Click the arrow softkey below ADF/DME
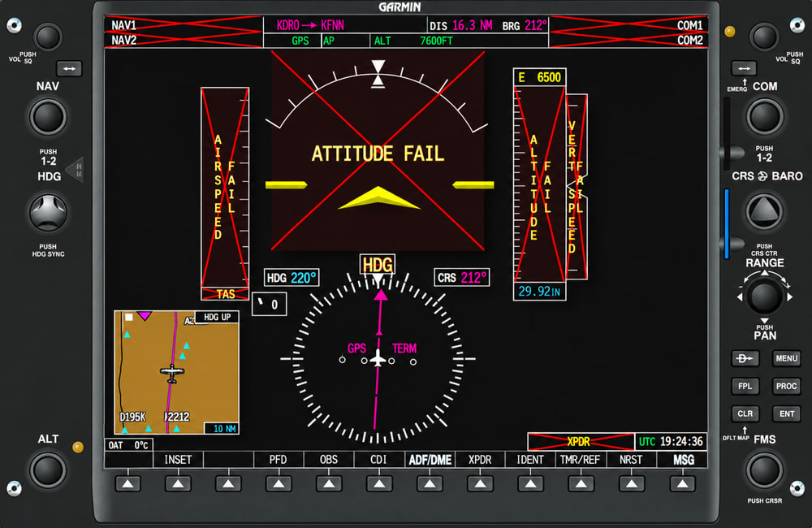 430,484
